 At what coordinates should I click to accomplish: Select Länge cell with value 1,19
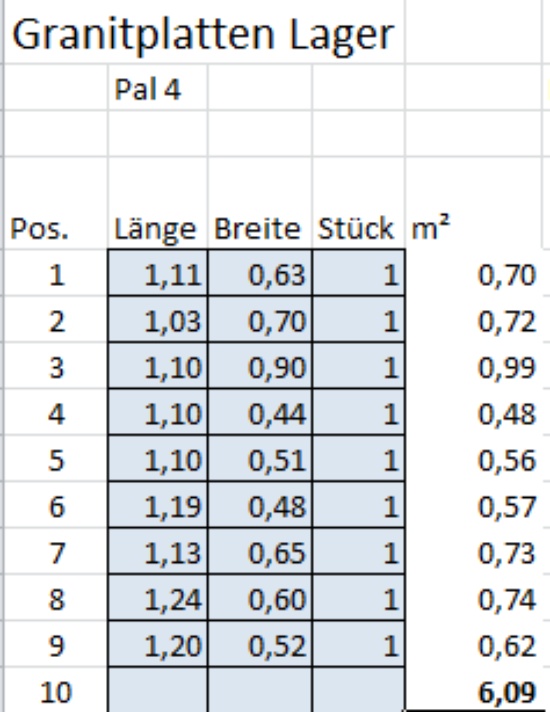tap(158, 505)
